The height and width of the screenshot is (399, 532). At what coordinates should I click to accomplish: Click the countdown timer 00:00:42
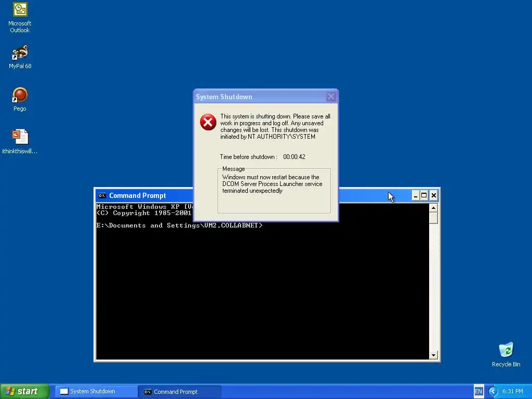coord(294,157)
